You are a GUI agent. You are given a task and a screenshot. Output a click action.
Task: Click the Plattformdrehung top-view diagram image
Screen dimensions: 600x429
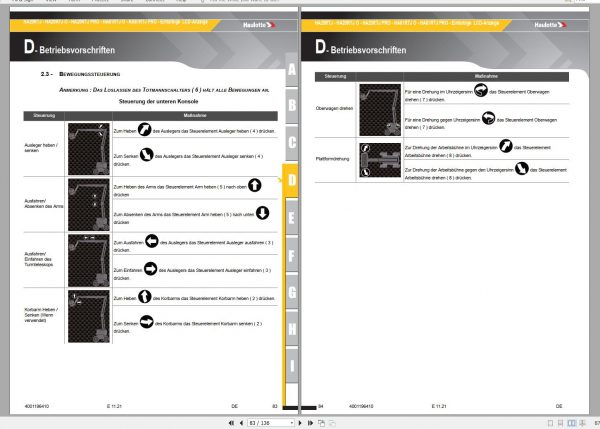pyautogui.click(x=380, y=160)
